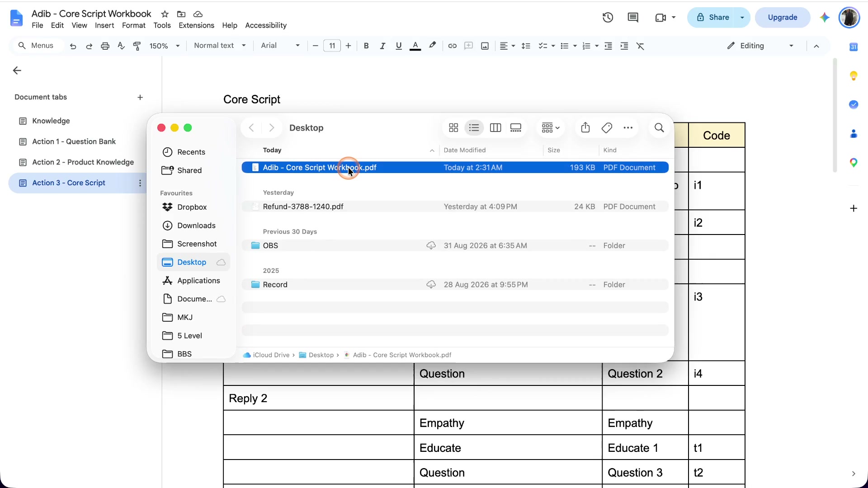Clear formatting with the toolbar icon
This screenshot has height=488, width=868.
(640, 46)
